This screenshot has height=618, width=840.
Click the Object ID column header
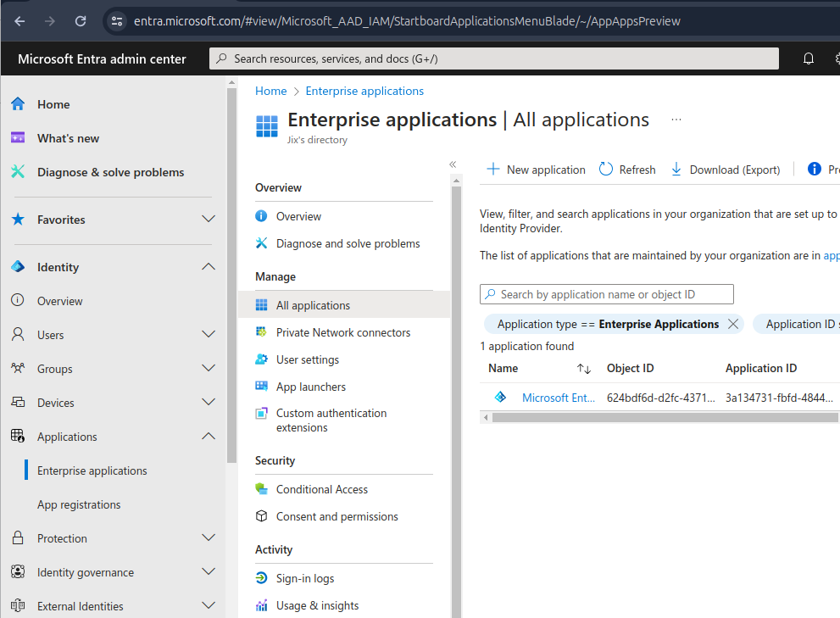tap(630, 368)
